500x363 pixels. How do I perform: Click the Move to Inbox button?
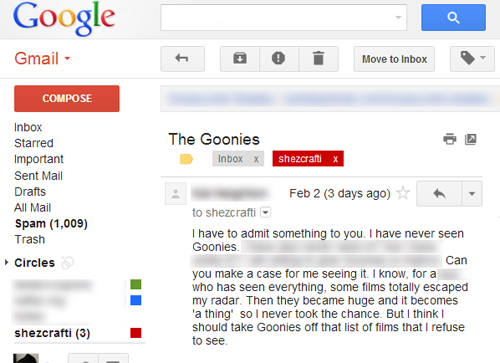coord(394,59)
